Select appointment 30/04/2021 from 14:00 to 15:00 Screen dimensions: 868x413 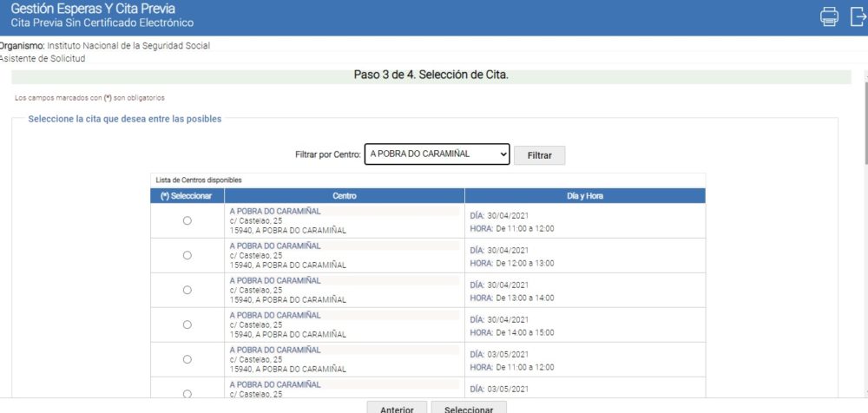[x=187, y=324]
